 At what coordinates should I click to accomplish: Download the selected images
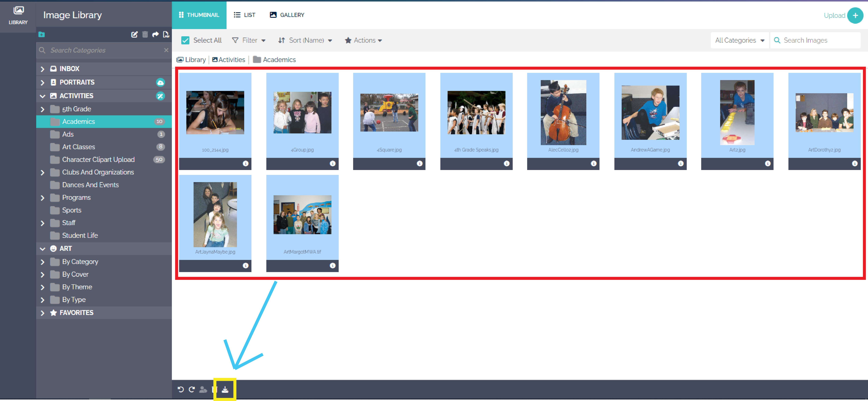225,390
